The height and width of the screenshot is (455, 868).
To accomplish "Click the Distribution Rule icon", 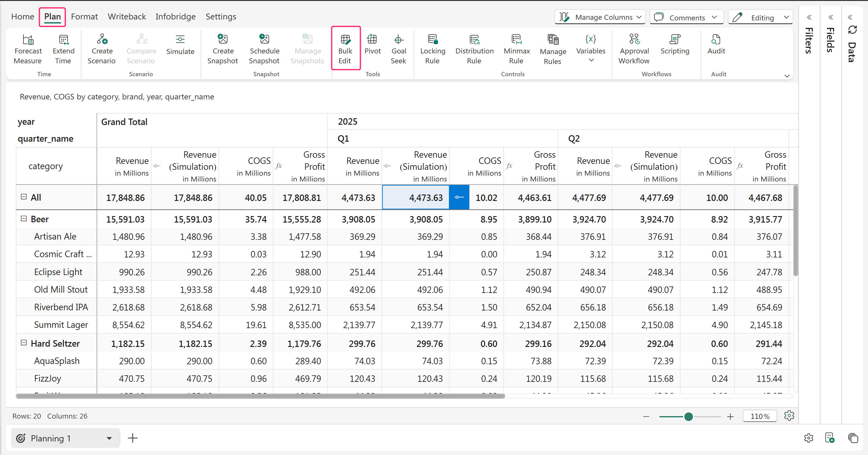I will click(x=474, y=40).
